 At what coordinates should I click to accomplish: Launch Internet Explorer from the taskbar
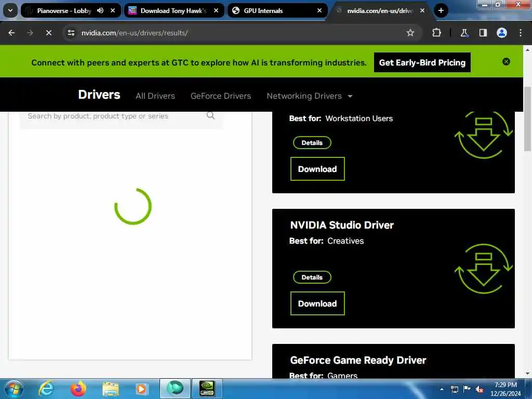[x=46, y=389]
